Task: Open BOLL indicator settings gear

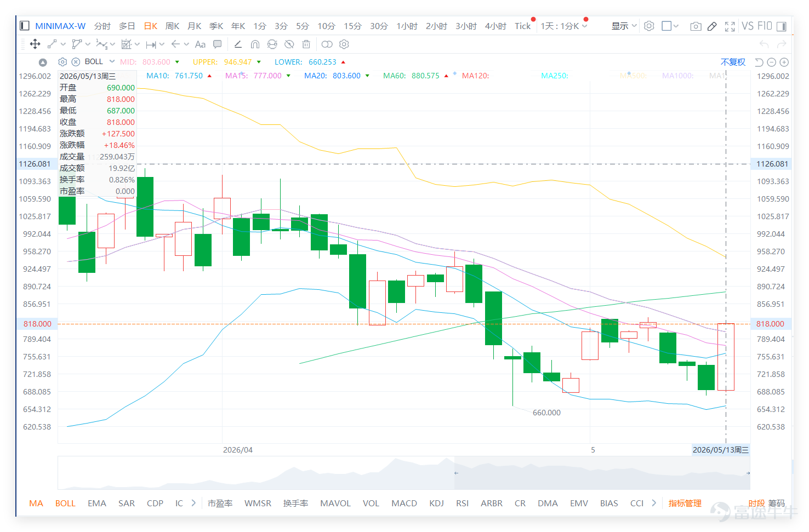Action: 62,62
